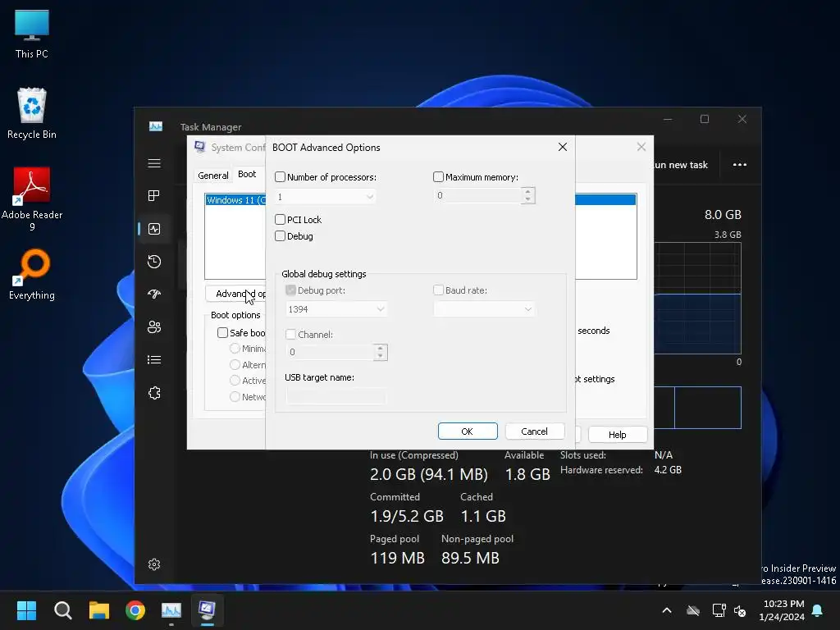Screen dimensions: 840x630
Task: Switch to Boot tab in System Configuration
Action: 247,174
